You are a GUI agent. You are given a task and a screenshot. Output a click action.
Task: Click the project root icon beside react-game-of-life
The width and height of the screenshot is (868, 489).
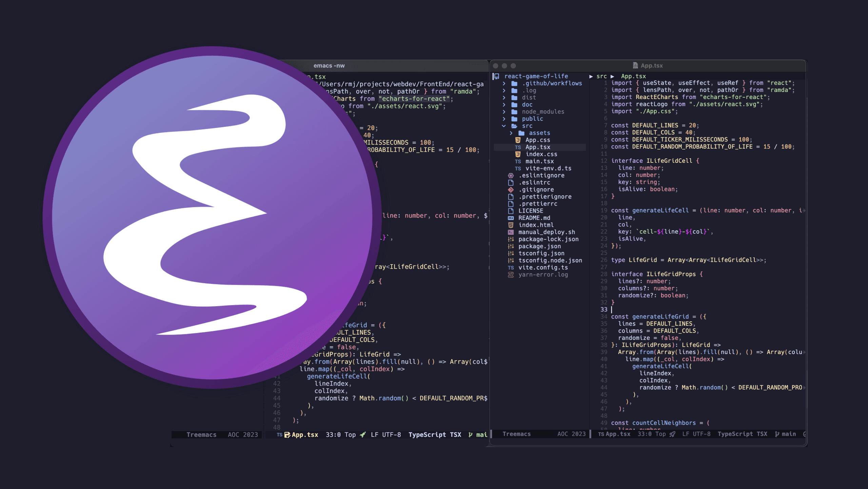point(496,76)
